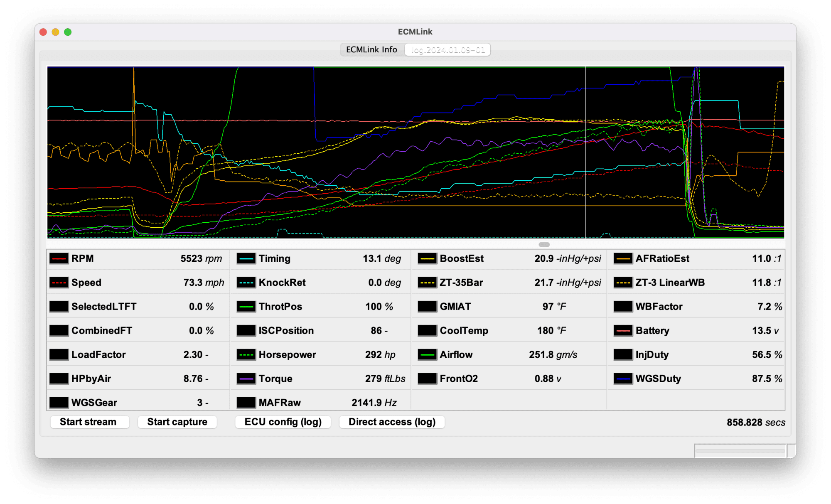Screen dimensions: 831x504
Task: Click the 13.5 v Battery value
Action: click(765, 331)
